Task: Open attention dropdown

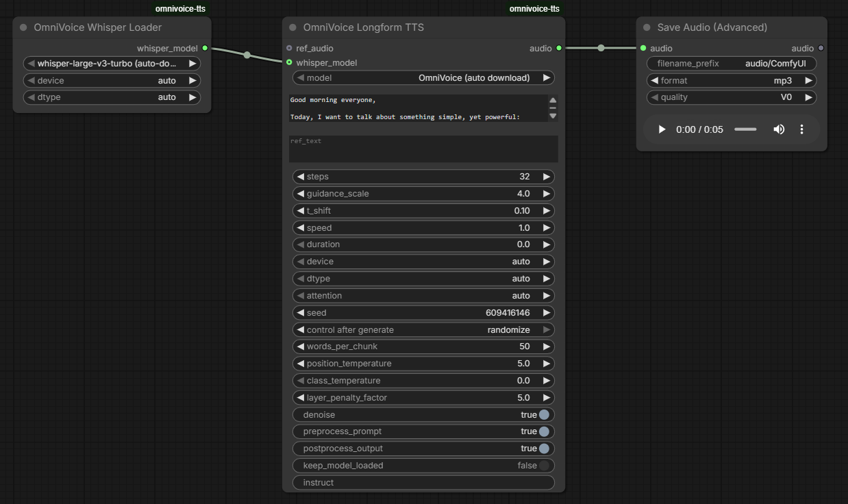Action: tap(423, 296)
